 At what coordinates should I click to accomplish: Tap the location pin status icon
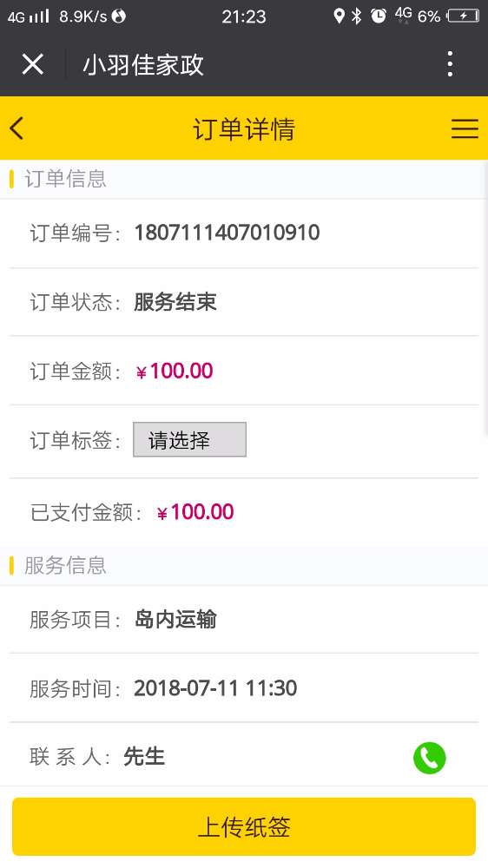[x=339, y=16]
